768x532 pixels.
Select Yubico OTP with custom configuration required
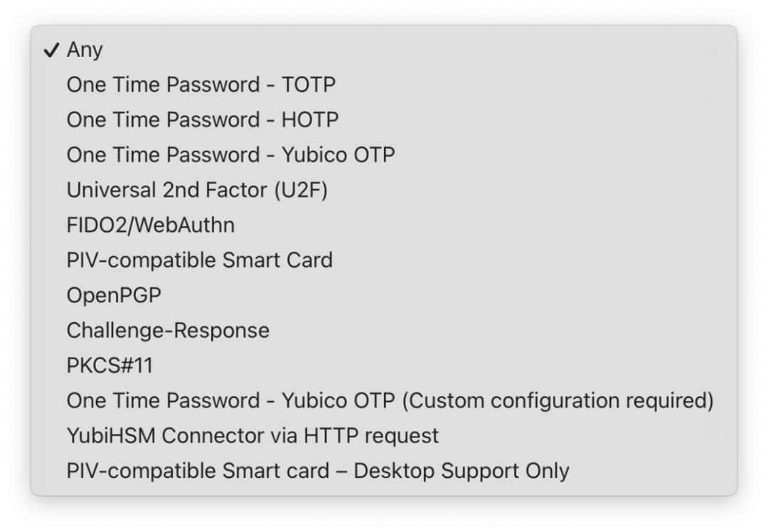(390, 401)
